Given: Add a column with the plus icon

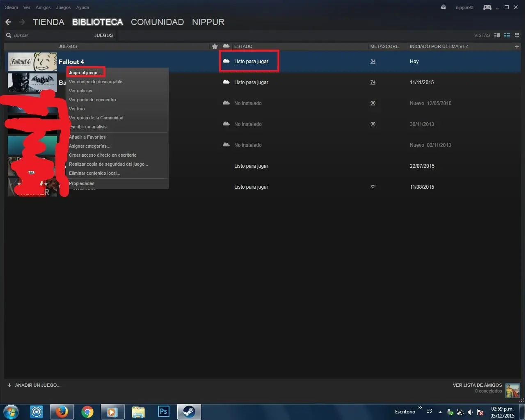Looking at the screenshot, I should point(517,47).
